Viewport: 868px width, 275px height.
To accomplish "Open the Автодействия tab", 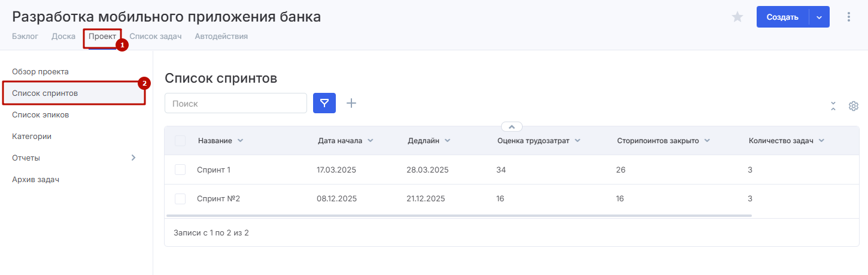I will 221,36.
